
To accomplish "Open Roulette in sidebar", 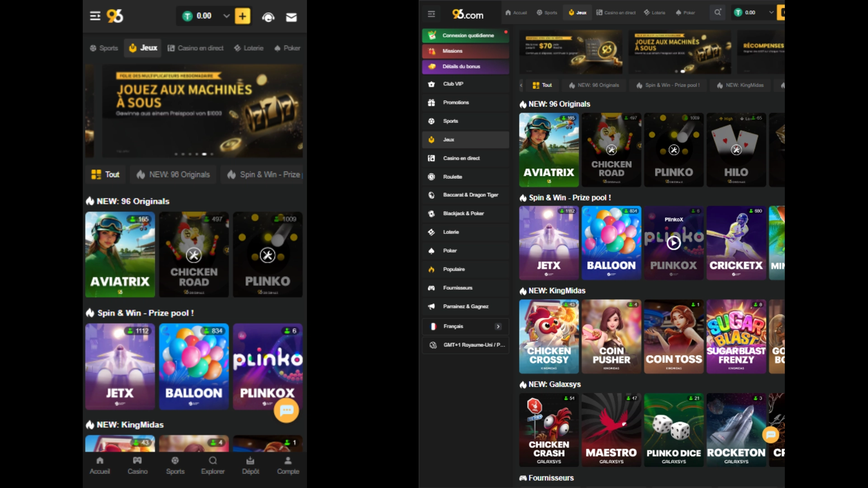I will click(466, 177).
